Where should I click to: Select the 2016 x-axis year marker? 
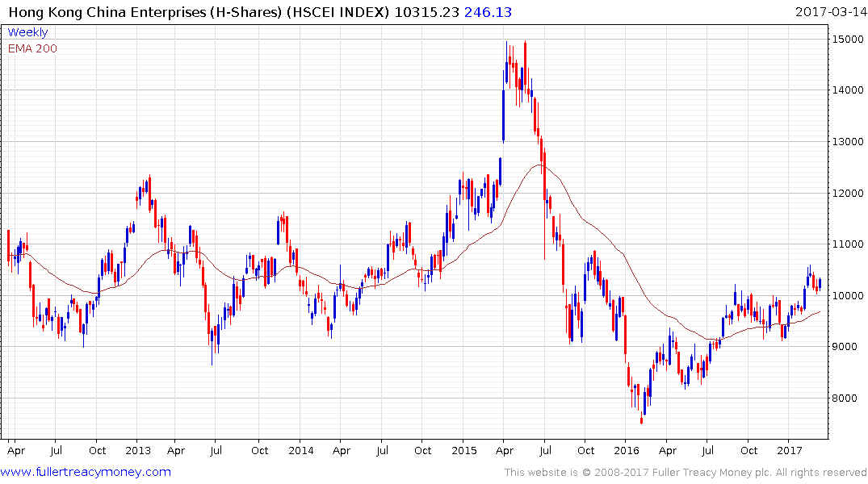pos(627,450)
